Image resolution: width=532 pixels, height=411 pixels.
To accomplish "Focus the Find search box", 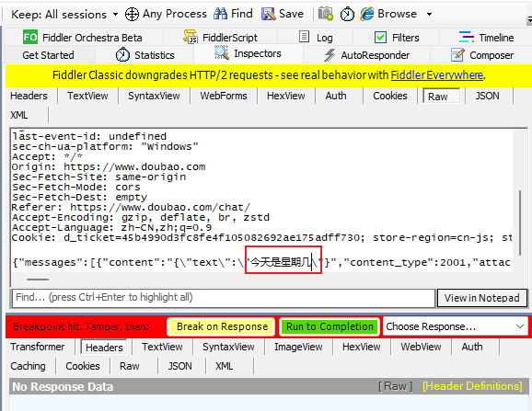I will click(x=224, y=298).
